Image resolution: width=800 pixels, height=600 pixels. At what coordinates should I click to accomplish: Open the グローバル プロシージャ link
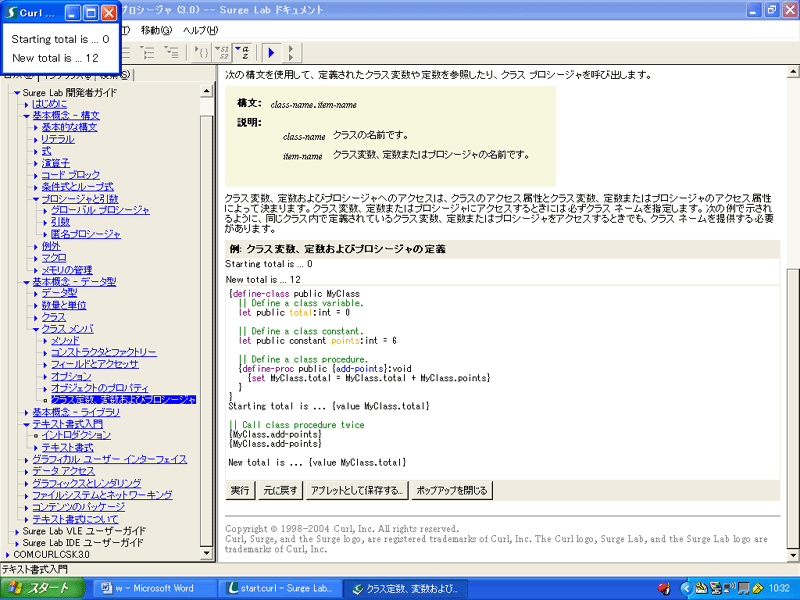click(x=100, y=210)
